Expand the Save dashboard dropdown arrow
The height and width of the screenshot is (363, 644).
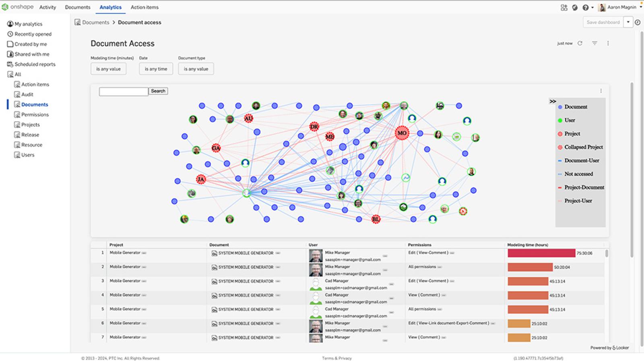[628, 22]
